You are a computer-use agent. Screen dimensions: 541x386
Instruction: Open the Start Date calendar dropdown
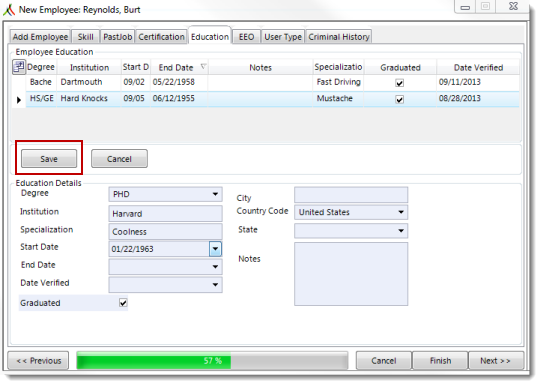coord(215,249)
